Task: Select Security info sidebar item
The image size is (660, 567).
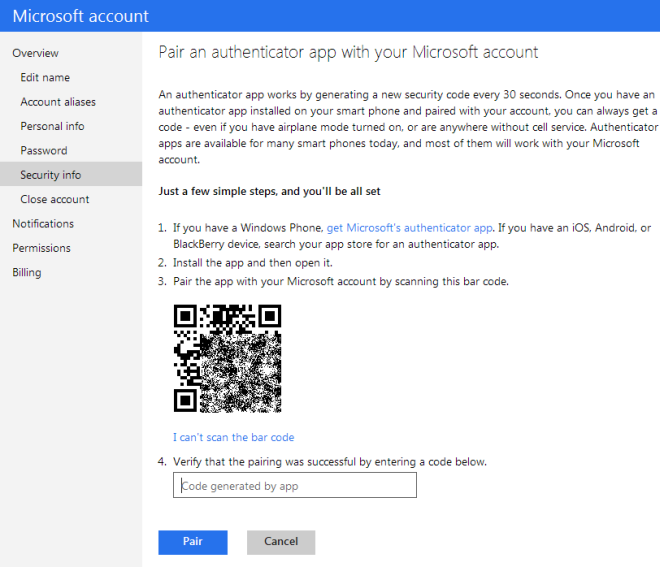Action: [x=71, y=174]
